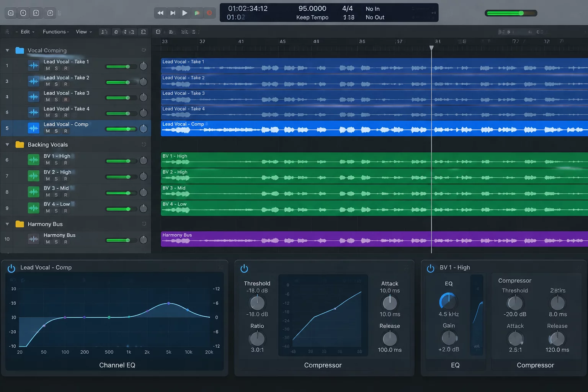Click the 01:02:34:12 timecode display

click(248, 8)
